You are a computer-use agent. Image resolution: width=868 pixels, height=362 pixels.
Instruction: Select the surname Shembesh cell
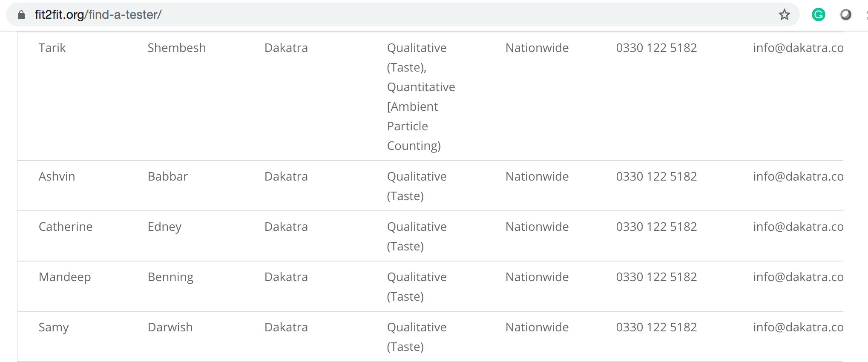pos(177,48)
